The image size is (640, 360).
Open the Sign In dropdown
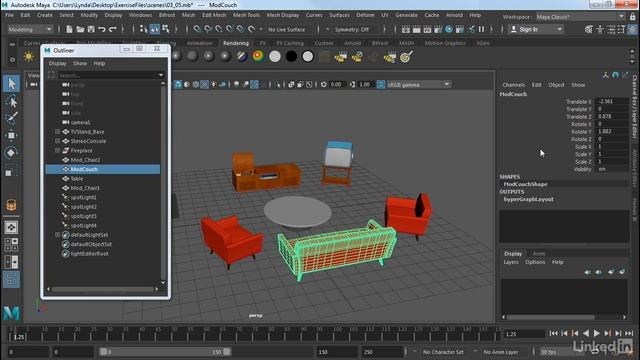point(536,29)
